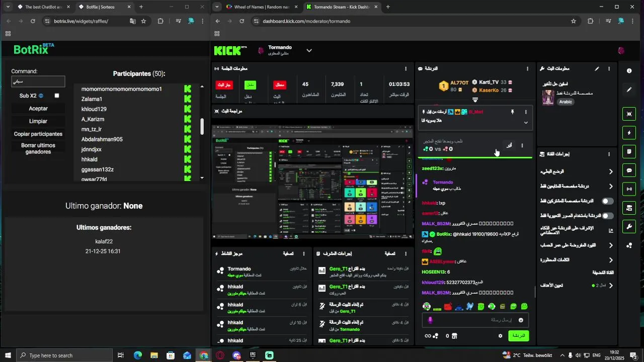Toggle the channel actions widget sidebar icon
The width and height of the screenshot is (644, 362).
[629, 208]
